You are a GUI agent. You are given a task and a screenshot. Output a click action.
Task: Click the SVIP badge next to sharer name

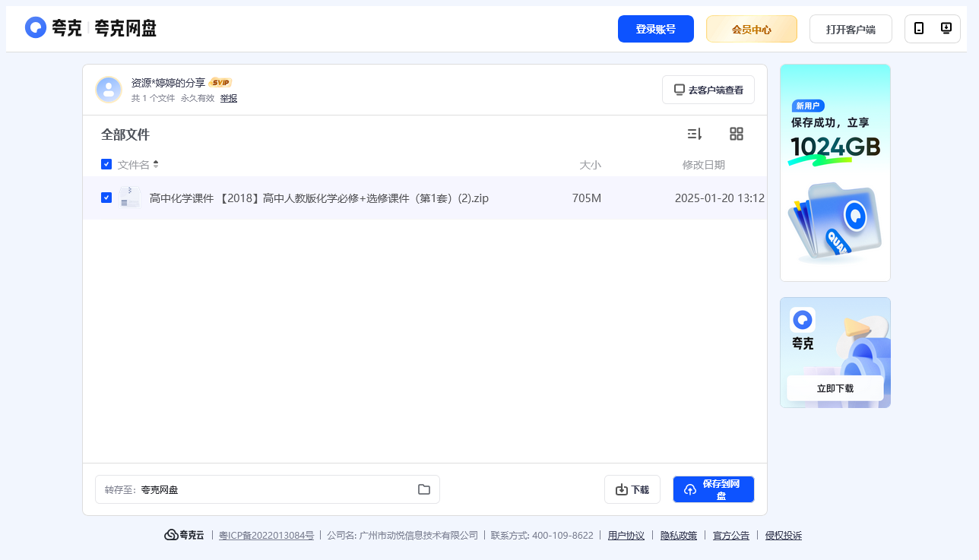coord(220,82)
